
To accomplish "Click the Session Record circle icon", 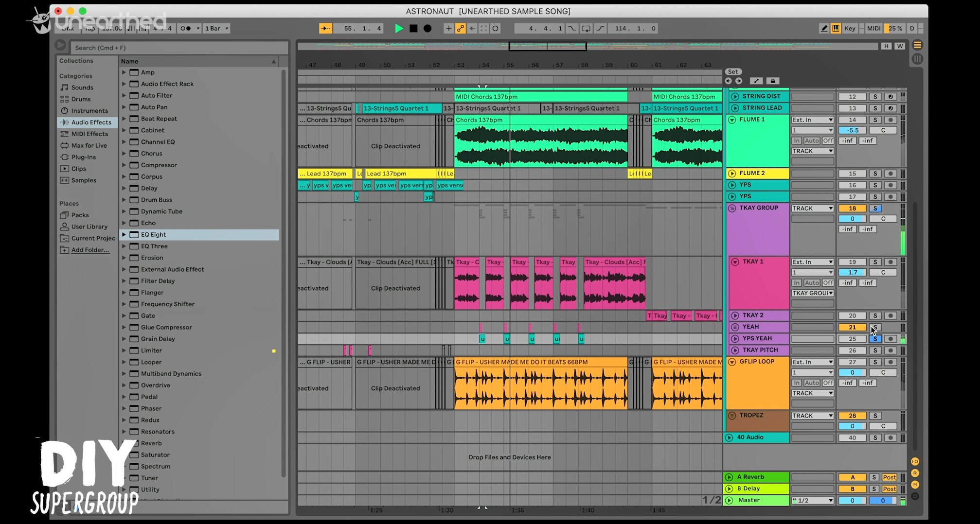I will pos(495,28).
